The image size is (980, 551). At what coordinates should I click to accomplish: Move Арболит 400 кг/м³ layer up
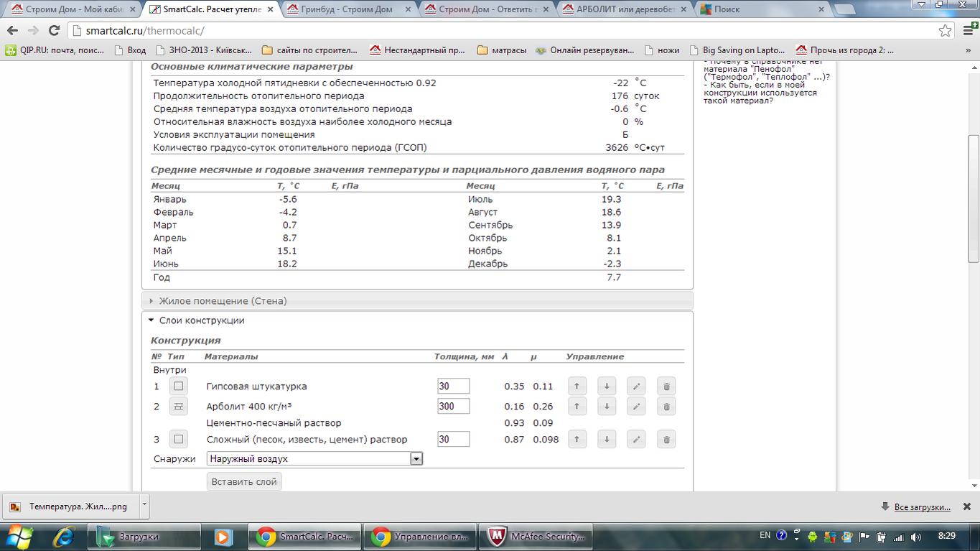pos(577,407)
